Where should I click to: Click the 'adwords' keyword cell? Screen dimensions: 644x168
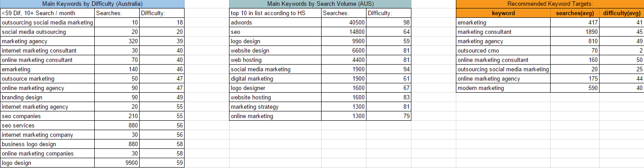pyautogui.click(x=275, y=22)
